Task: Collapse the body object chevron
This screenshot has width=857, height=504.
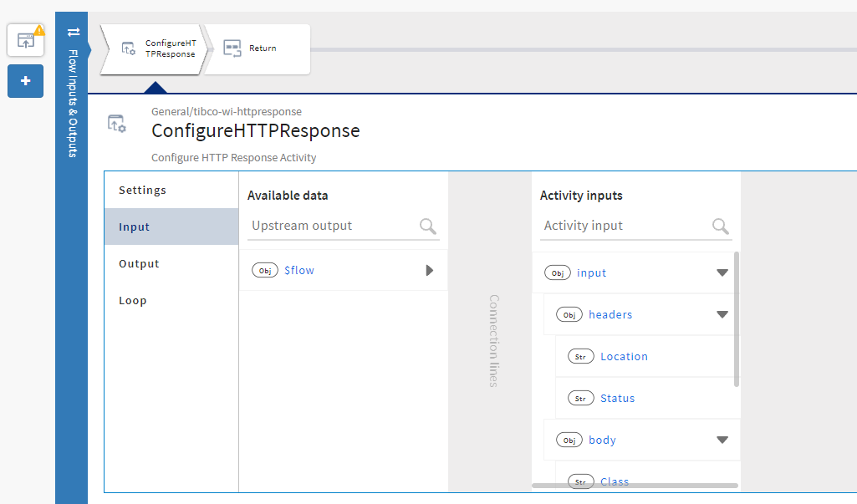Action: coord(722,440)
